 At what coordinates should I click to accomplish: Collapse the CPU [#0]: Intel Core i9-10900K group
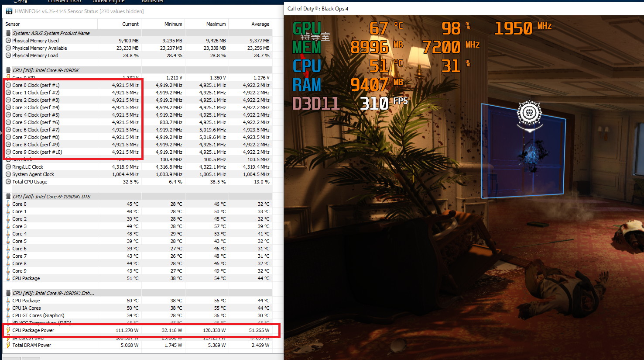[8, 70]
